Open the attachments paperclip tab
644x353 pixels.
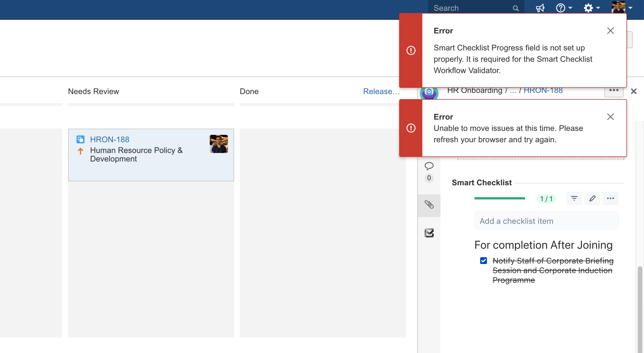429,205
